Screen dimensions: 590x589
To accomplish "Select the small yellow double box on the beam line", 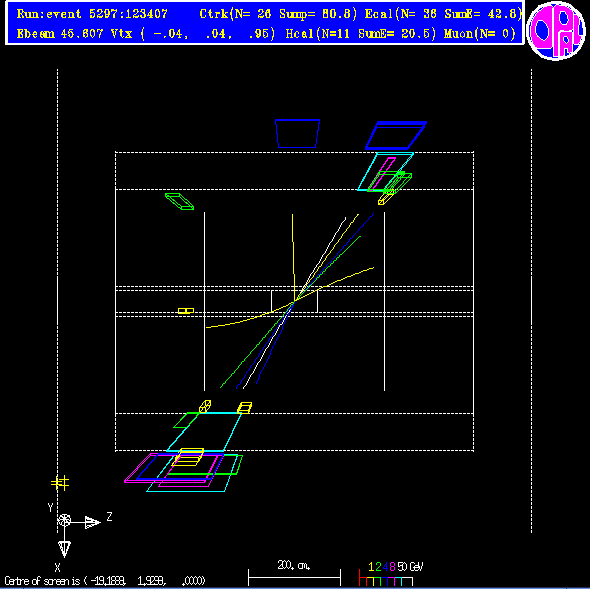I will (x=186, y=310).
